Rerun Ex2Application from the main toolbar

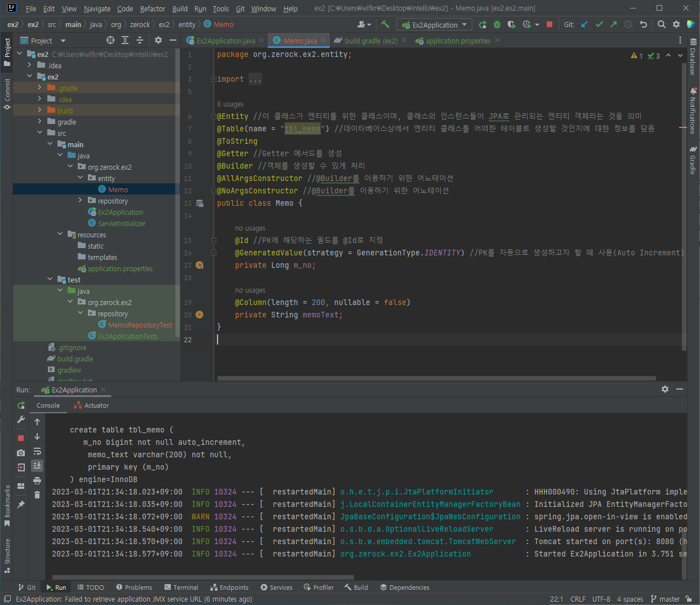[482, 24]
